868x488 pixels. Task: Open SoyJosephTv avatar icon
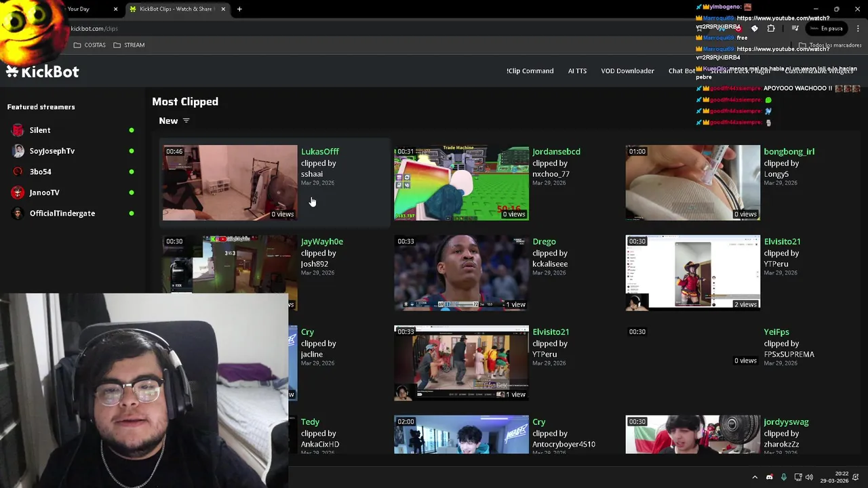(x=18, y=151)
